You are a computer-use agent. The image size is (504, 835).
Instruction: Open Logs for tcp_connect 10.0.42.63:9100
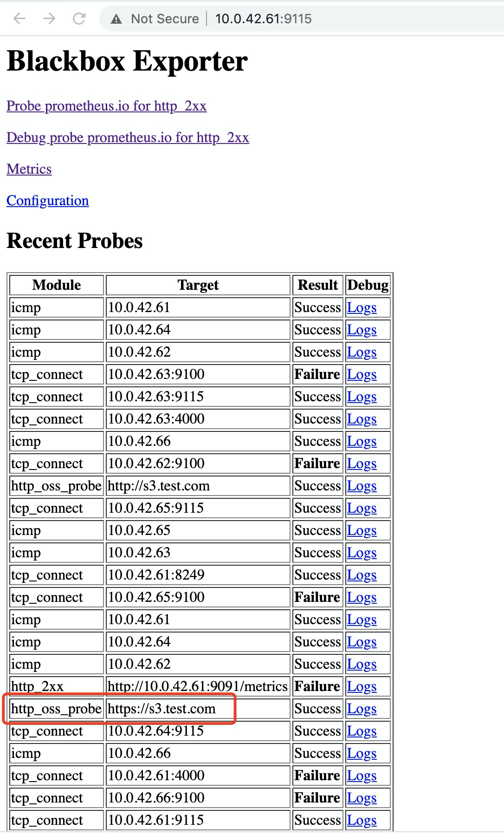click(362, 374)
